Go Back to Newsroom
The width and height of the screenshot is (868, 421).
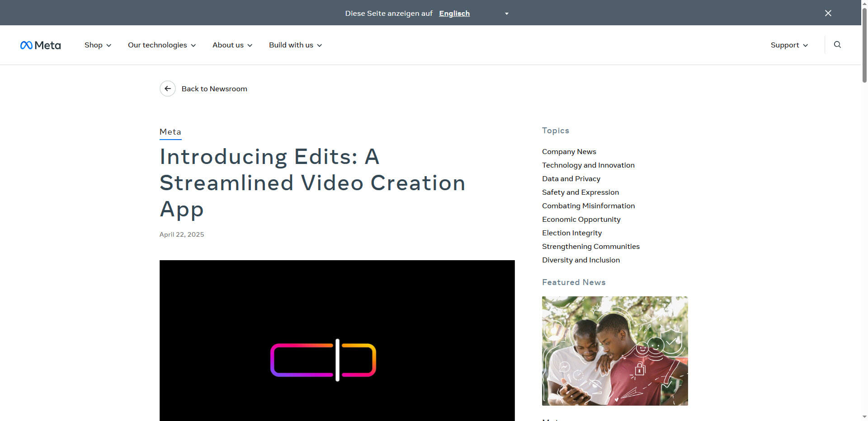[214, 89]
